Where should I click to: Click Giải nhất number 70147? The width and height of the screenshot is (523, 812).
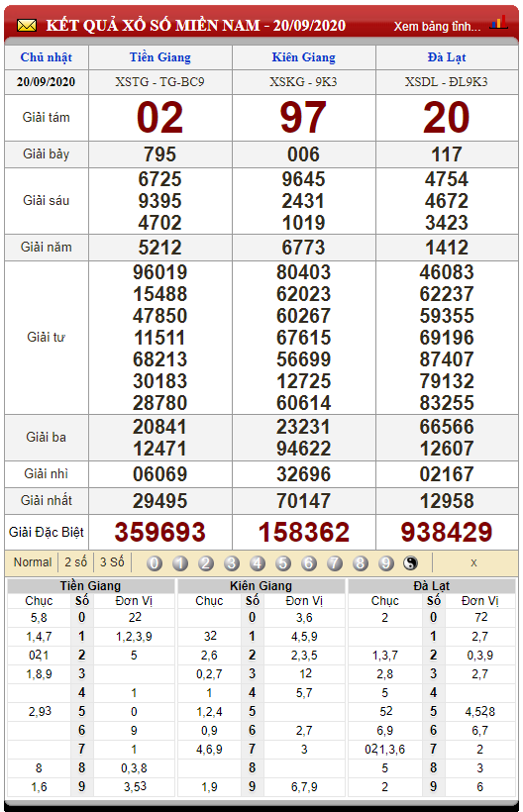click(x=304, y=501)
